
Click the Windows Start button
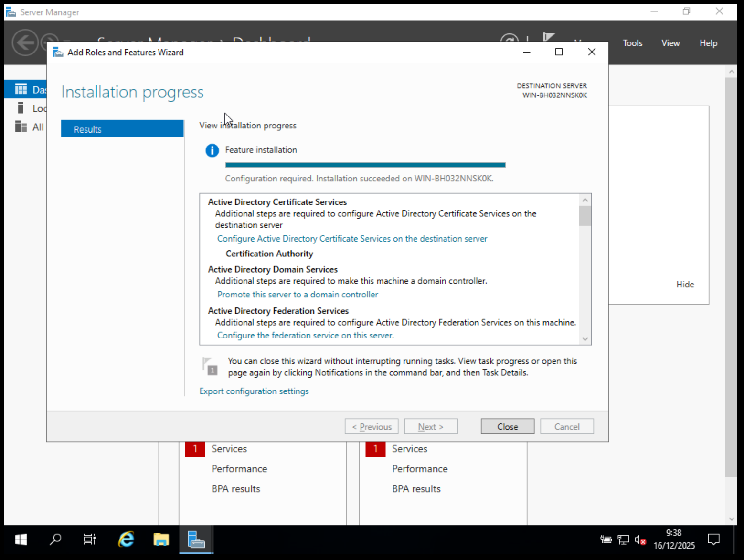(21, 539)
